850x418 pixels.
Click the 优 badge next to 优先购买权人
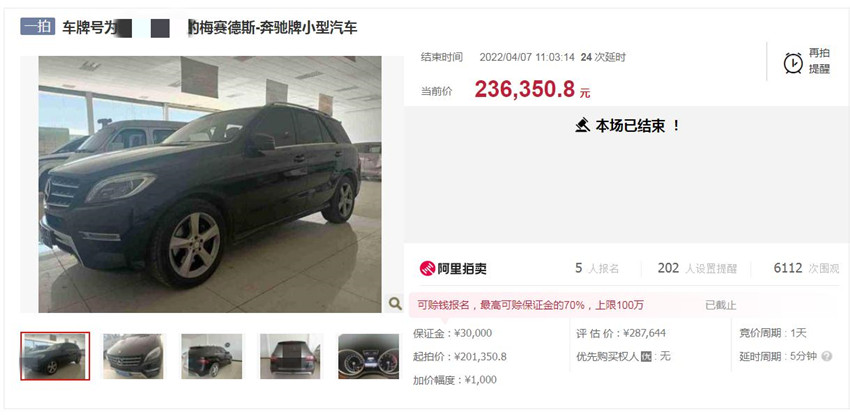646,356
